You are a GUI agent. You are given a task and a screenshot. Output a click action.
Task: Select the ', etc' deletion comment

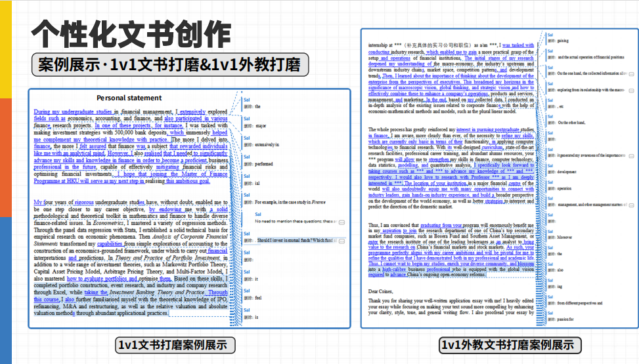[555, 107]
